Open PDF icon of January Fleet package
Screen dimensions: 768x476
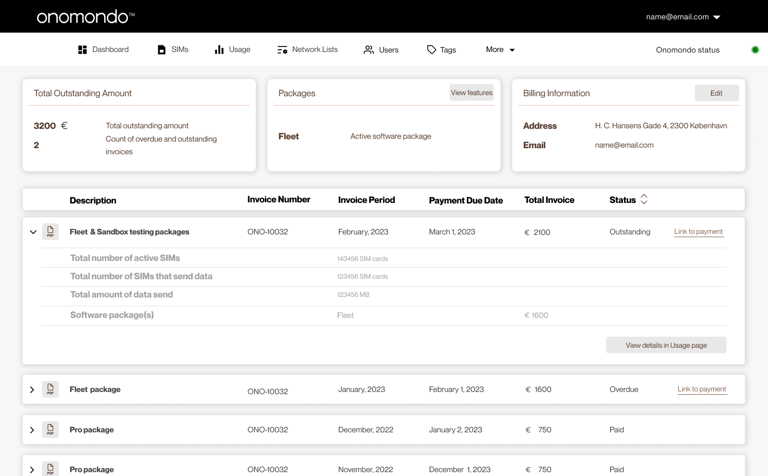coord(50,389)
